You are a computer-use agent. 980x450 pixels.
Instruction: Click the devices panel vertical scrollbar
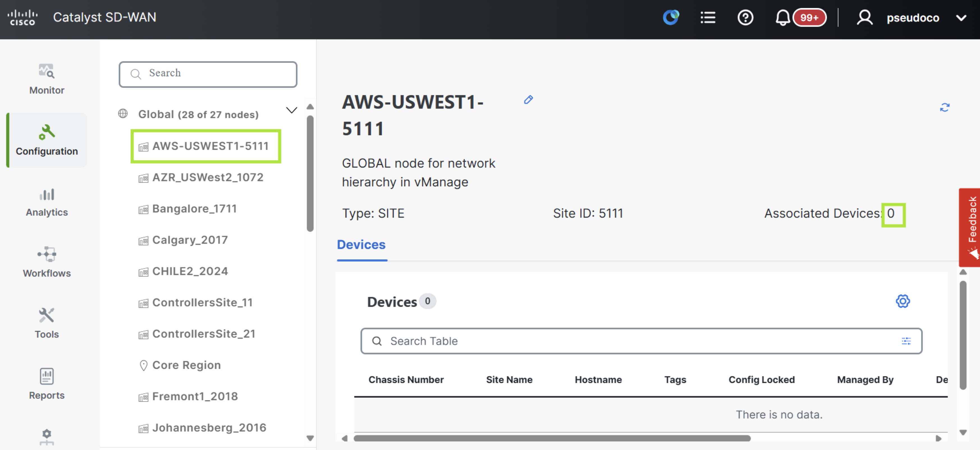point(963,335)
